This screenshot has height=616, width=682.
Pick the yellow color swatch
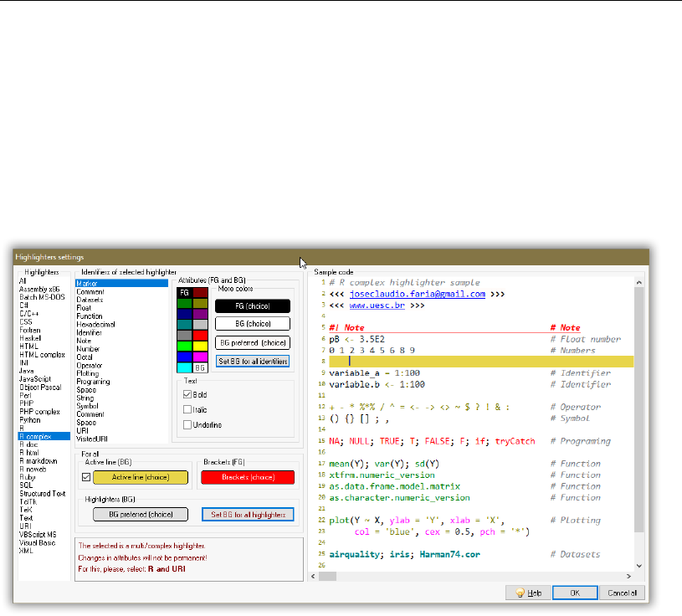(199, 346)
